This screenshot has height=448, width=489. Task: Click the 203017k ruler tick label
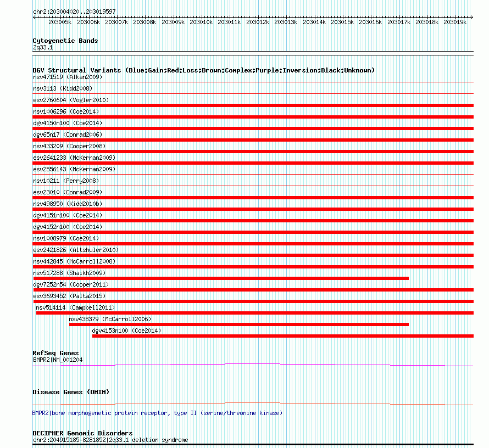point(399,22)
